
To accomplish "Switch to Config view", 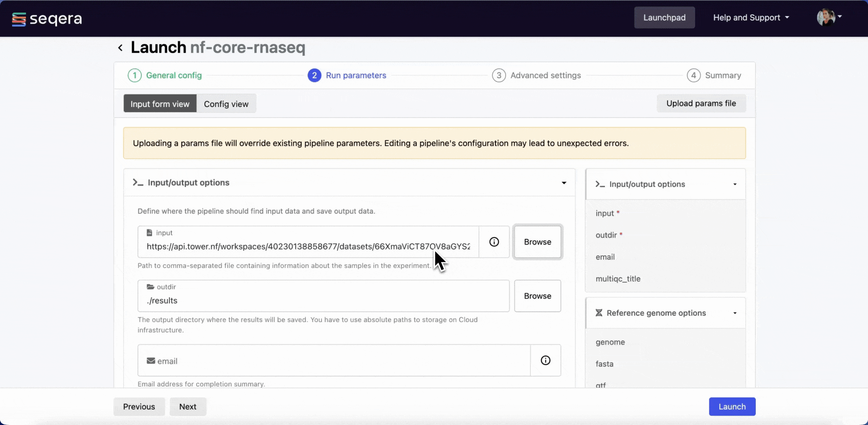I will tap(226, 103).
